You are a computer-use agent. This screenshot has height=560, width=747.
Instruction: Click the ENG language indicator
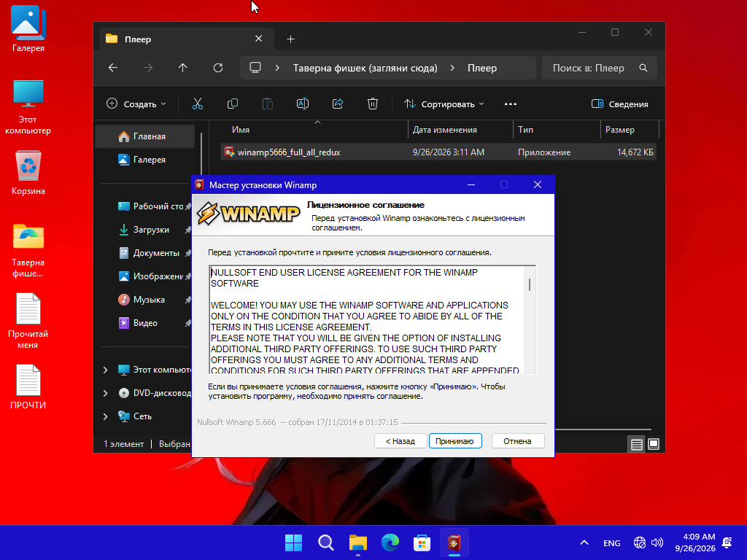pyautogui.click(x=612, y=542)
